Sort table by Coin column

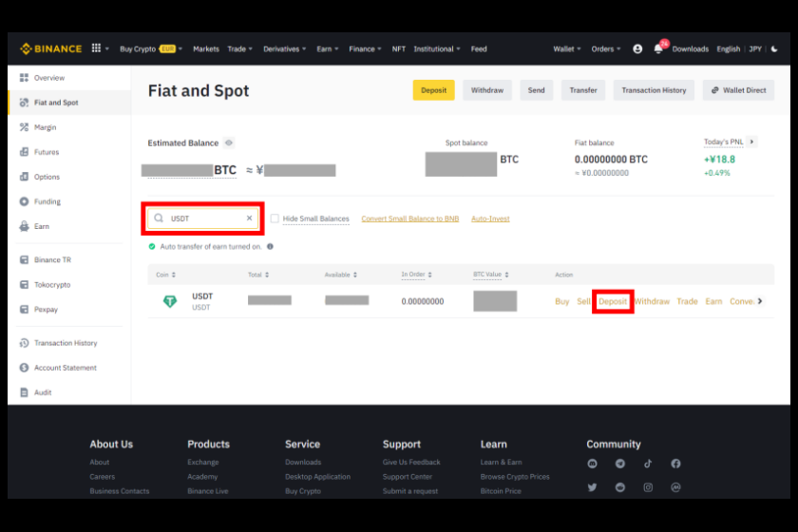(166, 275)
